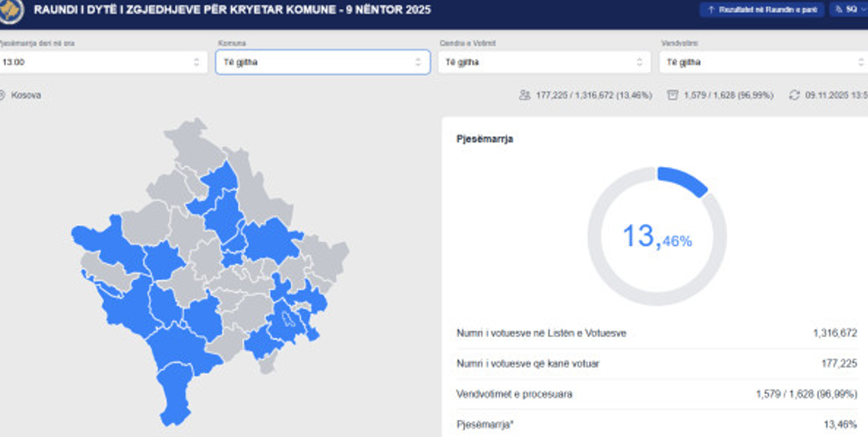Viewport: 868px width, 437px height.
Task: Open the Qendra e Votimit dropdown
Action: coord(544,63)
